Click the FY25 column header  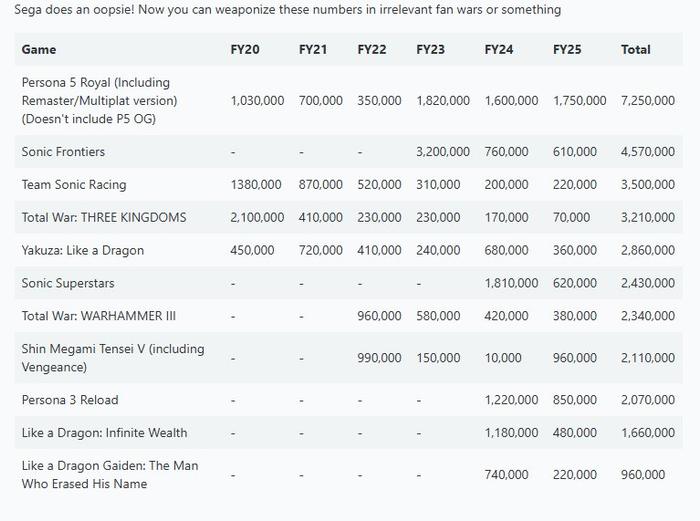point(567,49)
